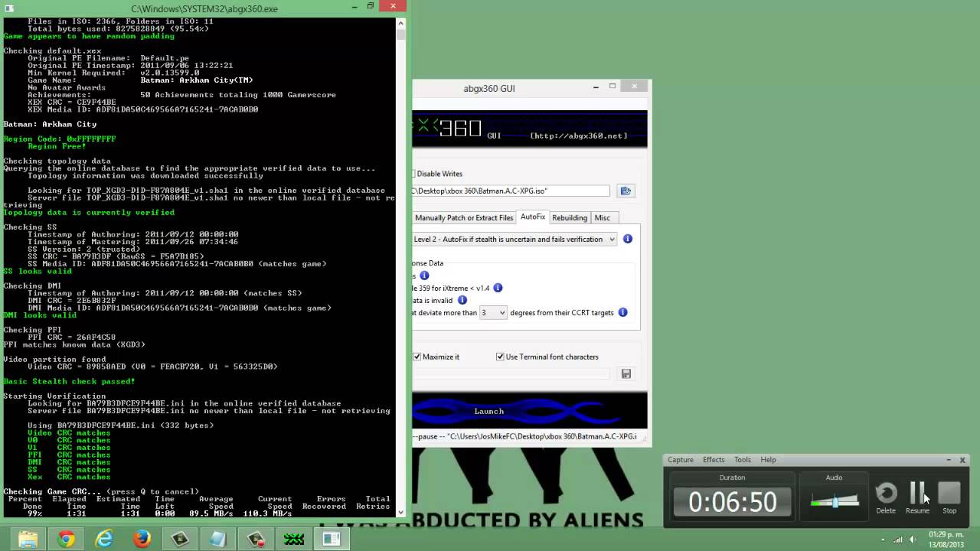Click the console scrollbar up arrow

[400, 23]
